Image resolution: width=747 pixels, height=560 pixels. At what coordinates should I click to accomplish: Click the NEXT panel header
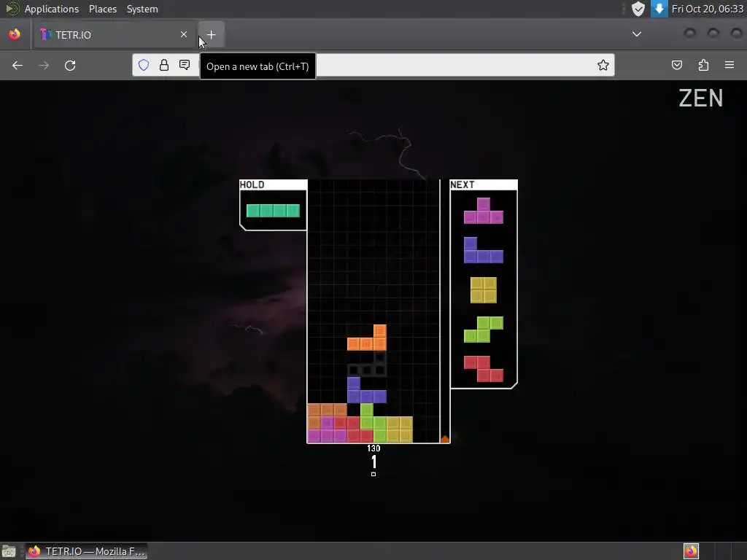(484, 184)
